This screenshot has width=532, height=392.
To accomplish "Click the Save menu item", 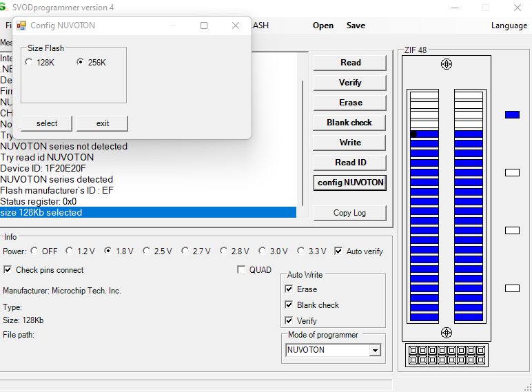I will click(x=356, y=25).
